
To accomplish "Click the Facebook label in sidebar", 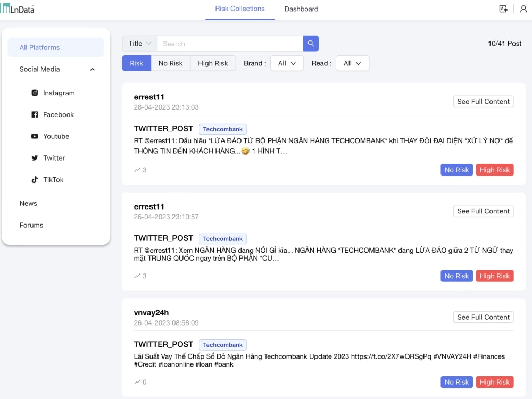I will (x=59, y=115).
